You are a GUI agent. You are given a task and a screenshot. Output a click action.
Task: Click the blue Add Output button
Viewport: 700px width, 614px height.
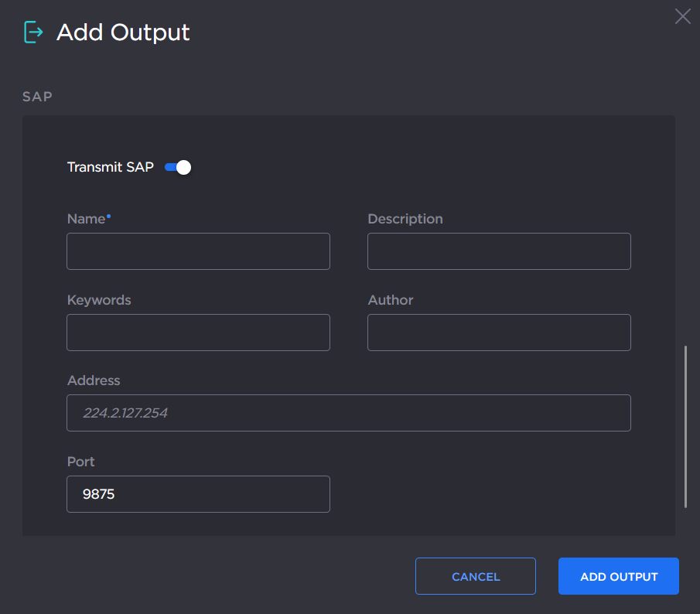[618, 576]
